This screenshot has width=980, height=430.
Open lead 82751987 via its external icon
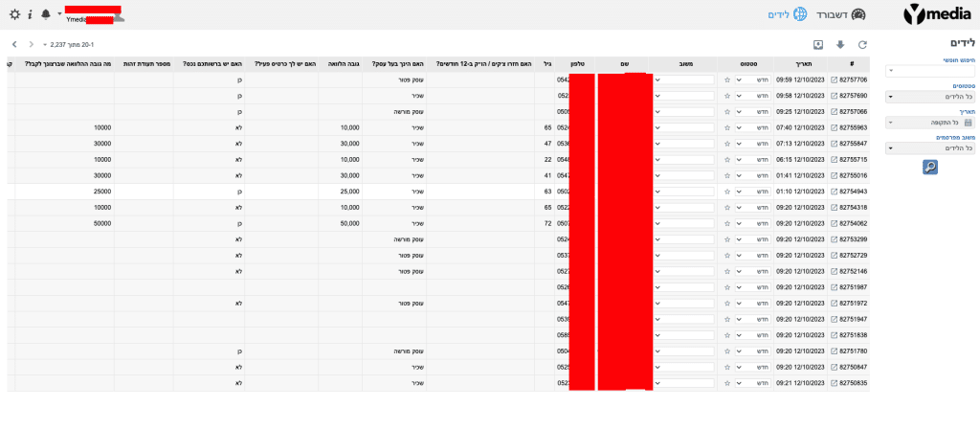[834, 287]
